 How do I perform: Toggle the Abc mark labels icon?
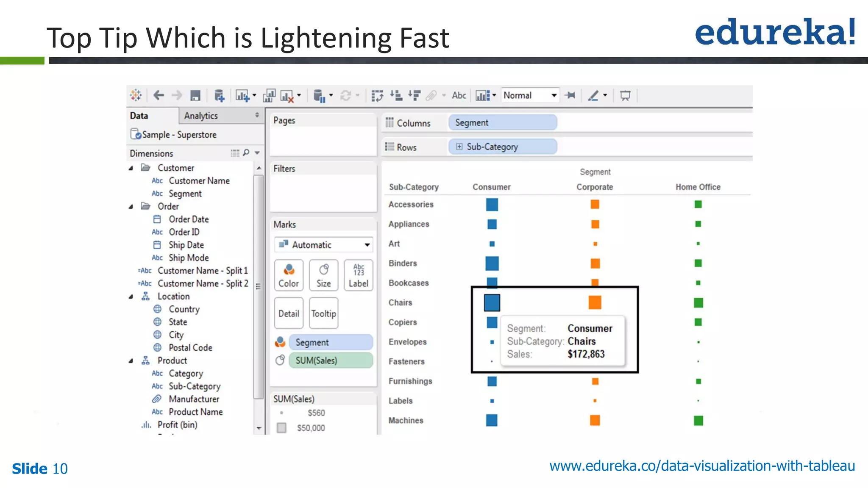[x=459, y=95]
